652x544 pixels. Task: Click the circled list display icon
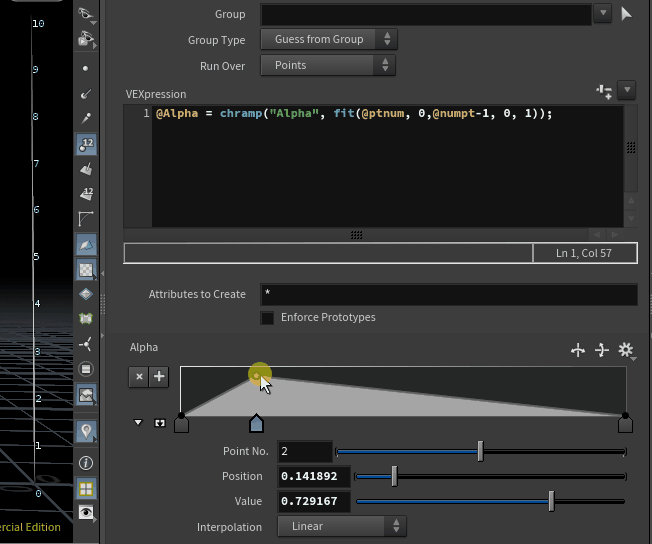[86, 369]
